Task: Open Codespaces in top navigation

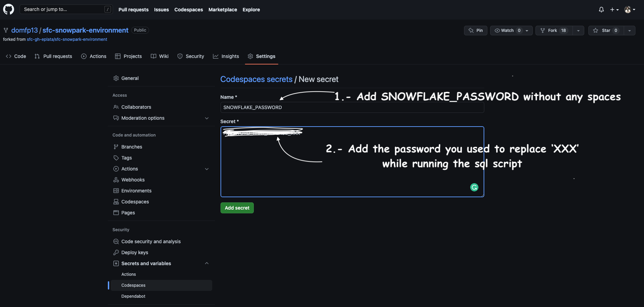Action: click(x=189, y=10)
